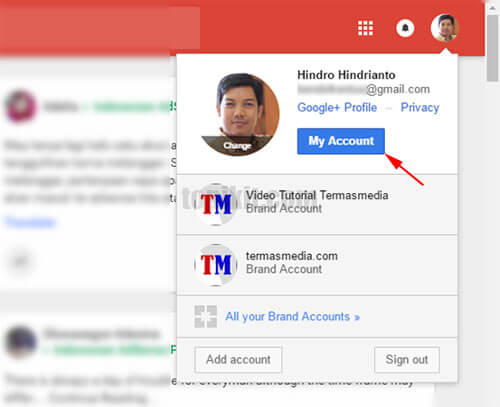500x407 pixels.
Task: Click the second post author's avatar
Action: tap(21, 342)
